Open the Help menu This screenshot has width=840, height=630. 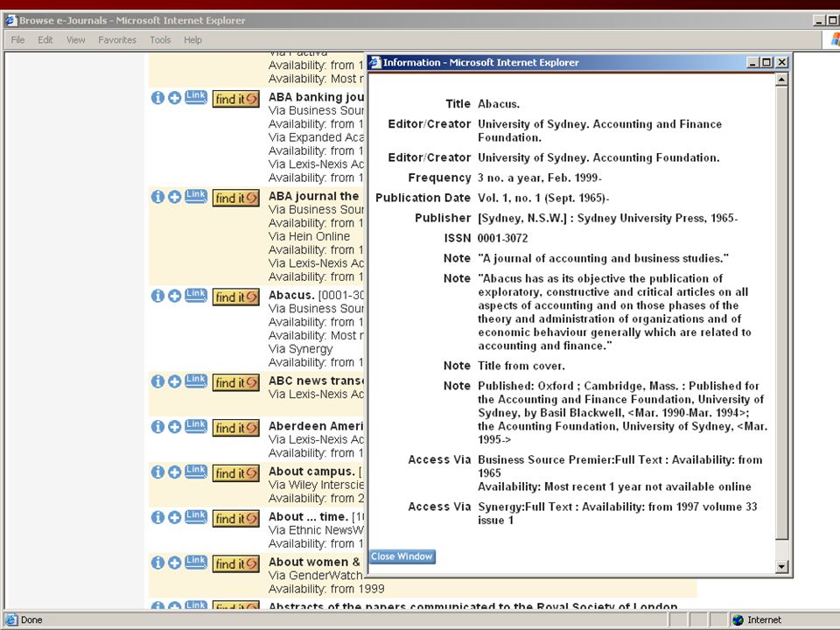click(192, 39)
